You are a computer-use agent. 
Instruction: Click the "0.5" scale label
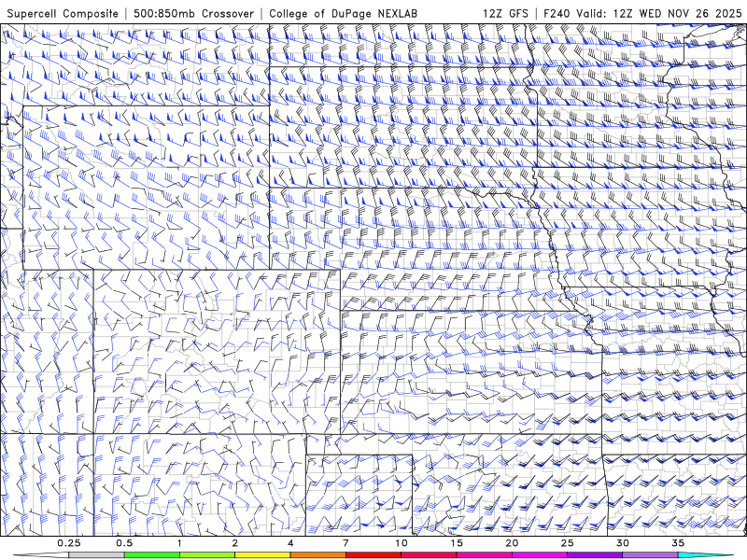[124, 543]
